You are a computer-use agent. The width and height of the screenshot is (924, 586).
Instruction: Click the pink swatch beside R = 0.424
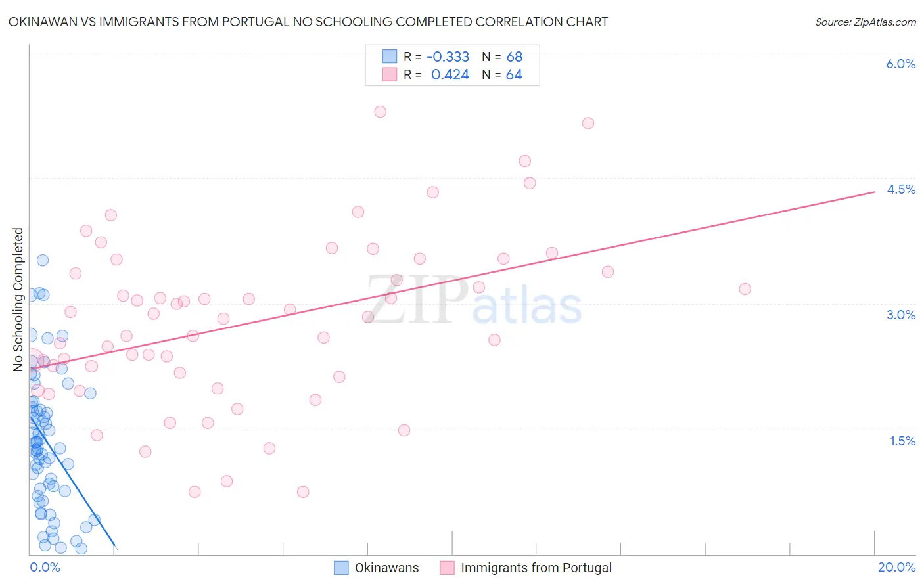click(x=390, y=74)
